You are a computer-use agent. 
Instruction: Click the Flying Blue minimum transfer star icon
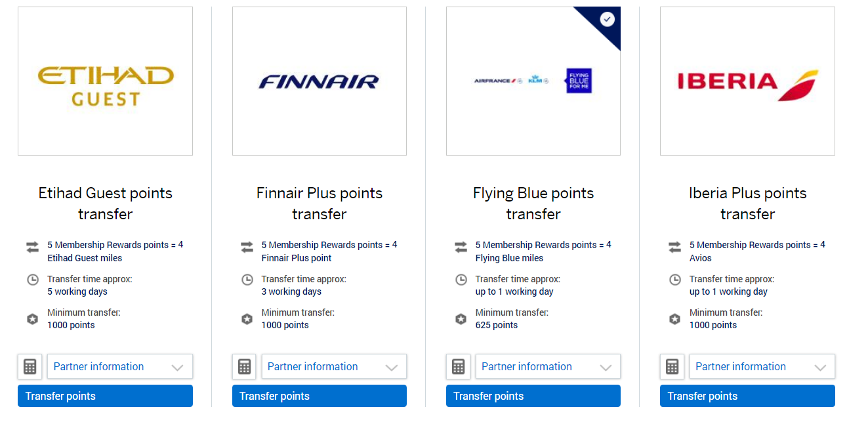click(461, 319)
